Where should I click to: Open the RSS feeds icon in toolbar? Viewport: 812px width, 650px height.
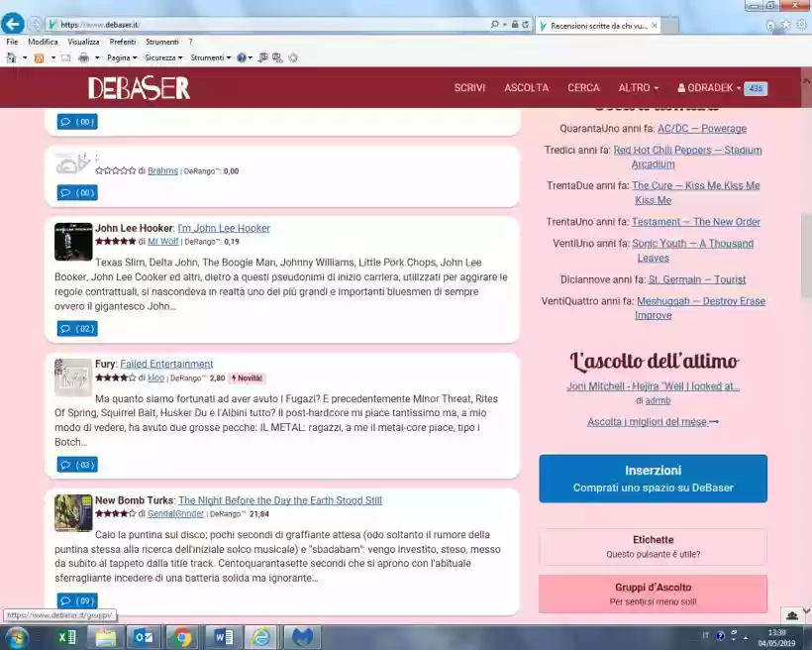tap(39, 57)
